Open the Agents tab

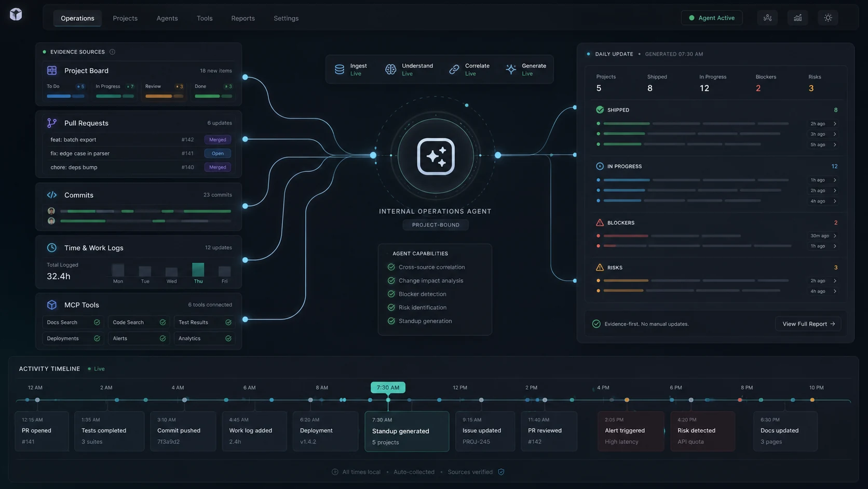coord(167,18)
